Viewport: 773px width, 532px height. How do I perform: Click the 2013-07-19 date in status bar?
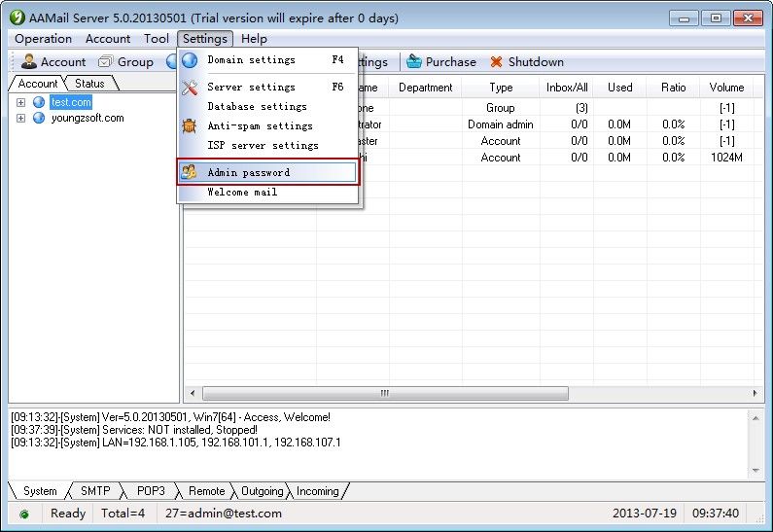click(x=645, y=514)
